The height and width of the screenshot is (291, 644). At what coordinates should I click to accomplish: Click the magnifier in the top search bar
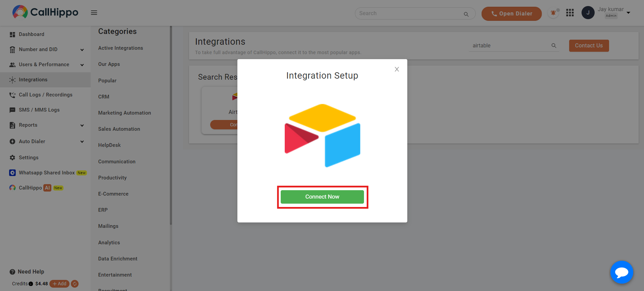(466, 14)
